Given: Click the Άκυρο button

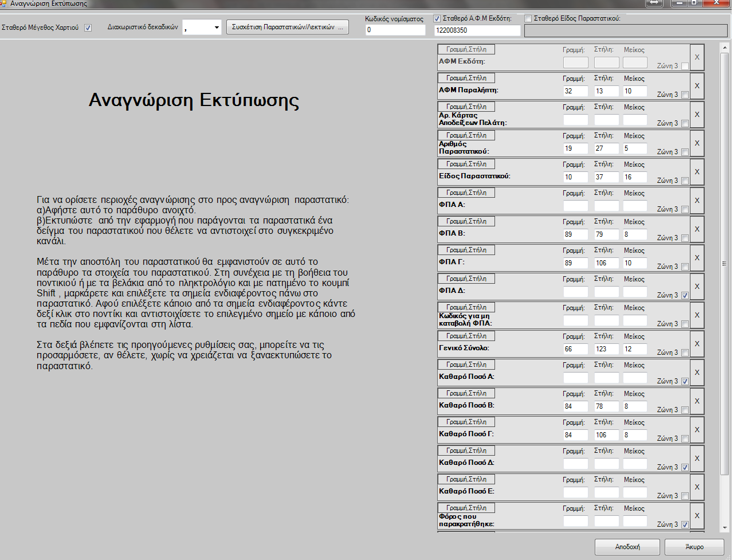Looking at the screenshot, I should tap(694, 547).
